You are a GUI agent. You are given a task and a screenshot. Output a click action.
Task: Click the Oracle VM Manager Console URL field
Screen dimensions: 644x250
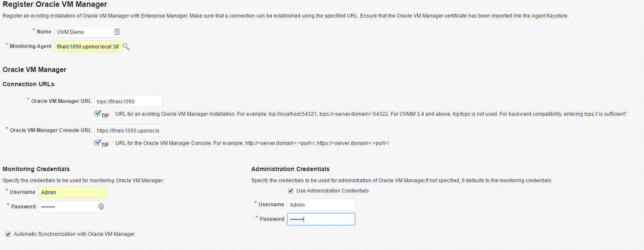[128, 130]
